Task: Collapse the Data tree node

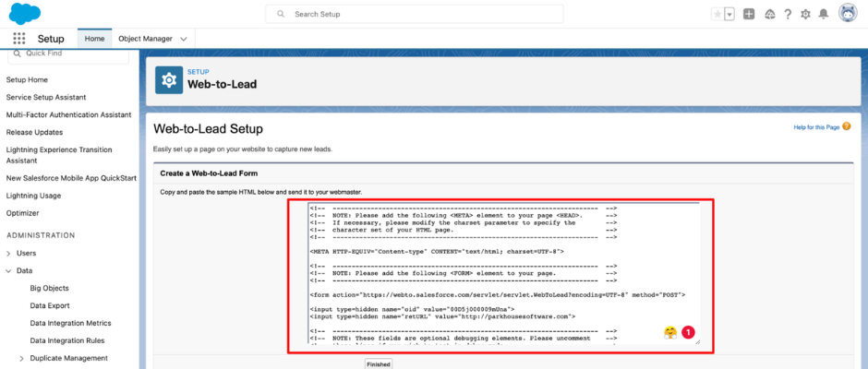Action: click(x=8, y=270)
